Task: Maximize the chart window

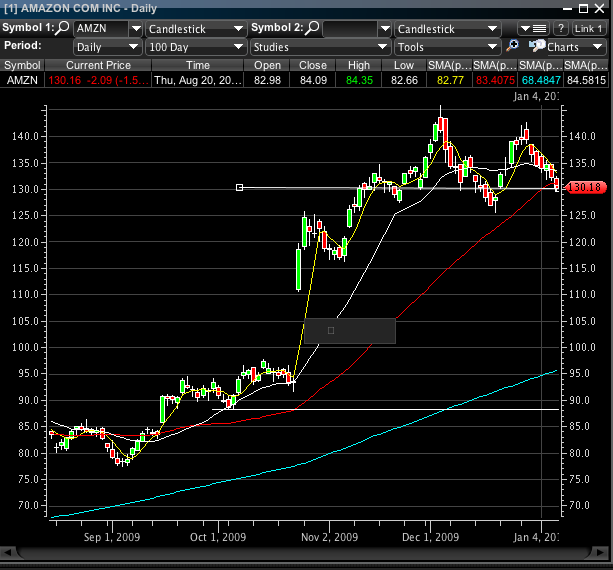Action: 585,8
